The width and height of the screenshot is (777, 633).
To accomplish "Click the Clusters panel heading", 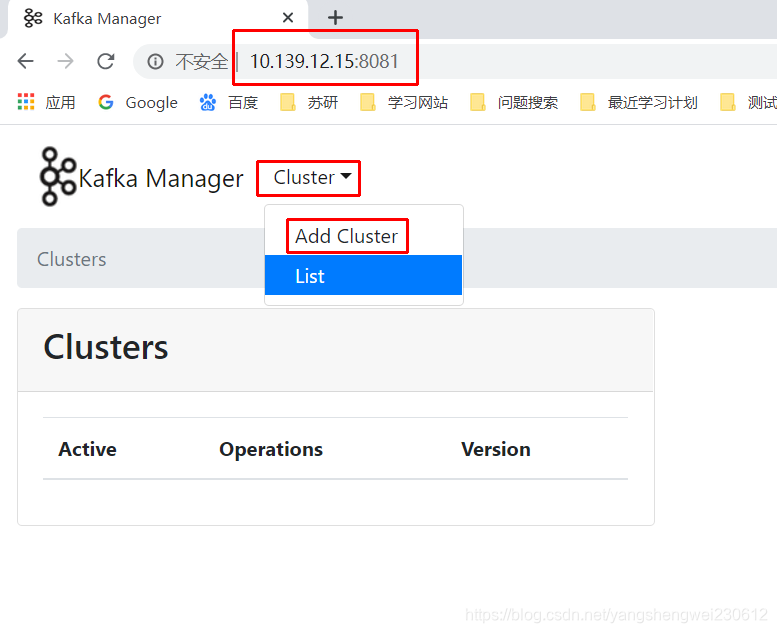I will pyautogui.click(x=106, y=347).
